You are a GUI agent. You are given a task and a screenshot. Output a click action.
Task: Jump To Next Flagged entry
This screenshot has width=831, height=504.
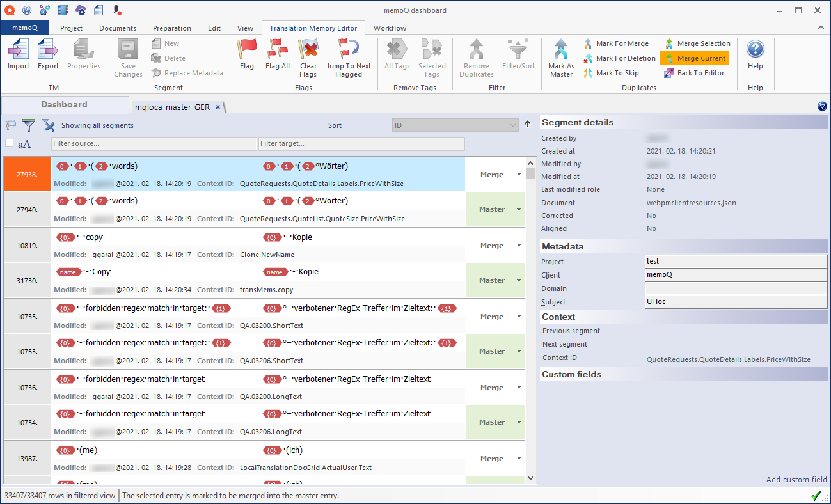349,56
